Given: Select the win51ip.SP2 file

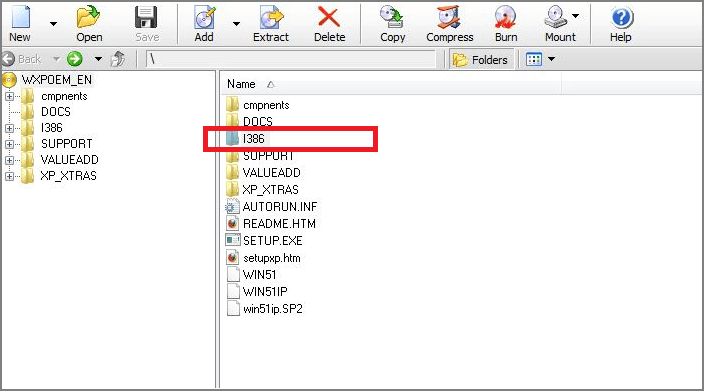Looking at the screenshot, I should 273,309.
